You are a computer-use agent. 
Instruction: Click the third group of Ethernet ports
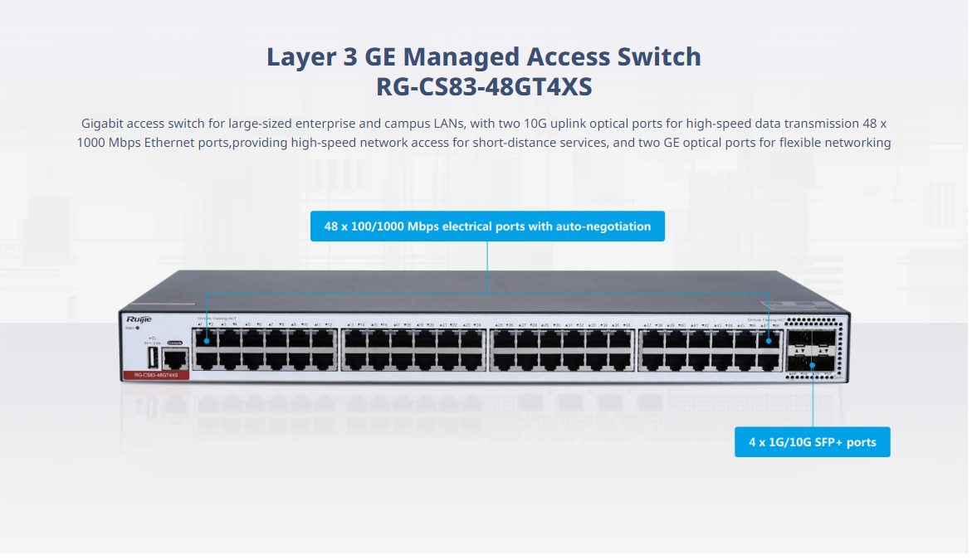pyautogui.click(x=562, y=350)
